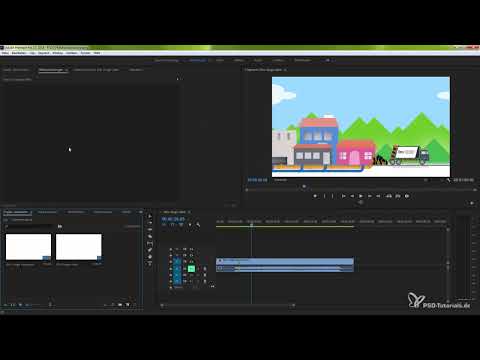Open the Bearbeiten menu
The height and width of the screenshot is (360, 480).
[x=19, y=53]
